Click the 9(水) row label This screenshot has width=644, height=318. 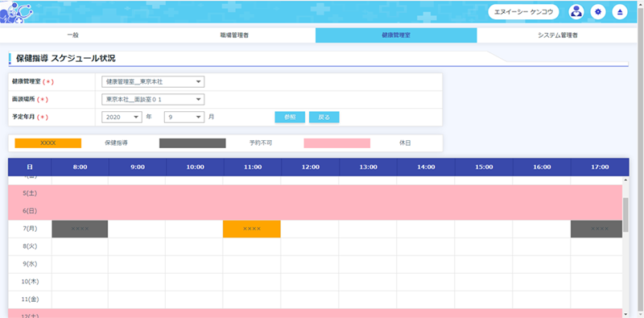(30, 264)
